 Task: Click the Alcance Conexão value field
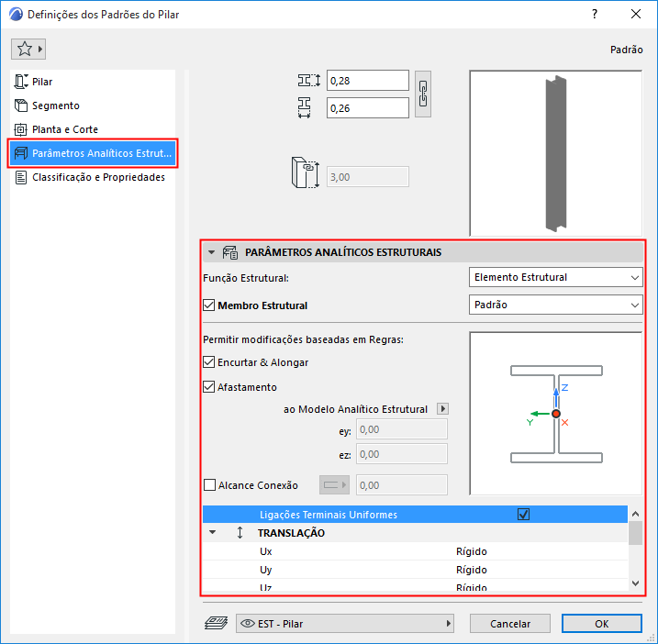point(402,485)
